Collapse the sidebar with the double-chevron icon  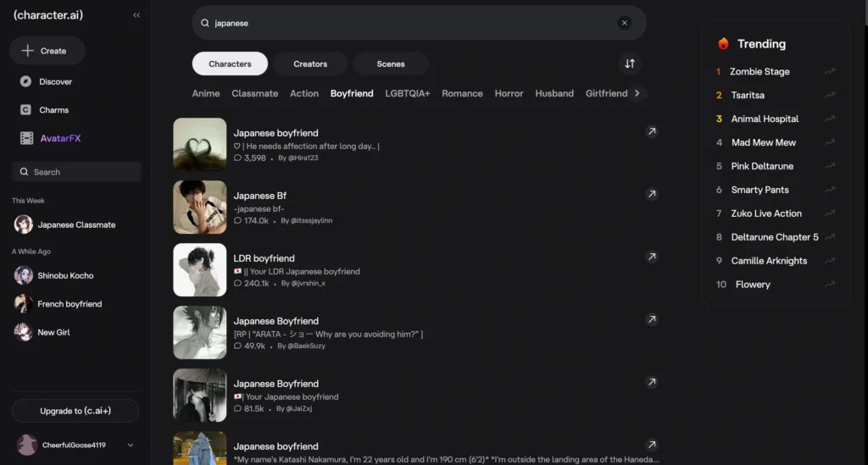pos(136,15)
